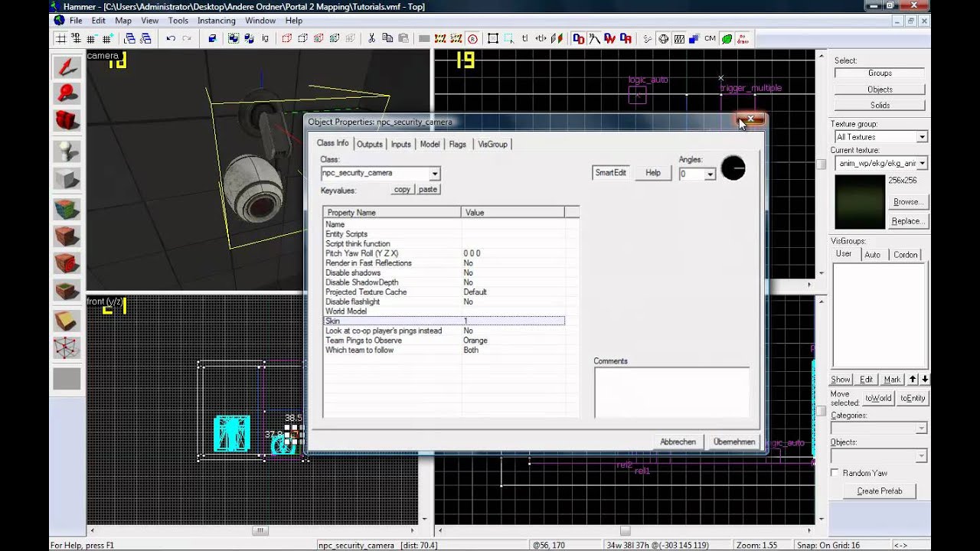Image resolution: width=980 pixels, height=551 pixels.
Task: Select the Vertex manipulation tool
Action: [67, 347]
